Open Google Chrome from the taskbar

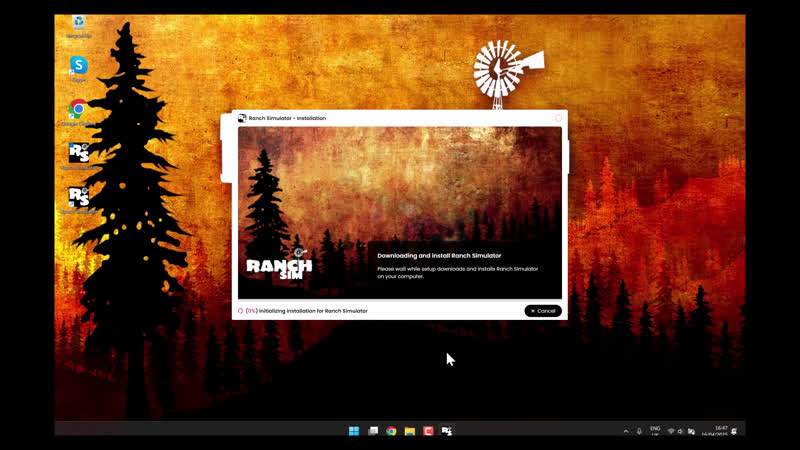pyautogui.click(x=391, y=431)
